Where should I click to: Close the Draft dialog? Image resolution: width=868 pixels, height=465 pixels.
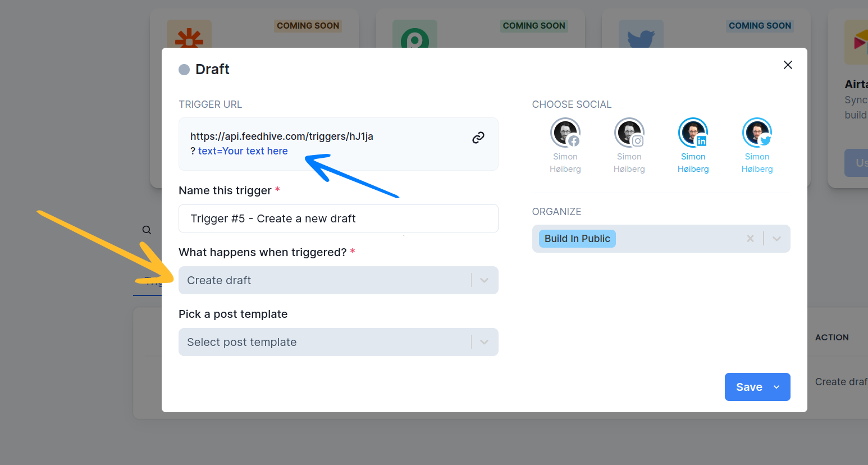[788, 65]
